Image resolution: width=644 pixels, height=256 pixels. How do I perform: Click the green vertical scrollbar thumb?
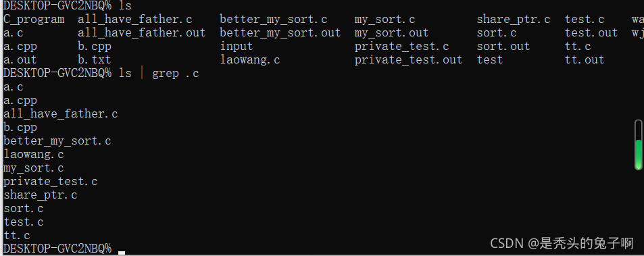(x=638, y=154)
